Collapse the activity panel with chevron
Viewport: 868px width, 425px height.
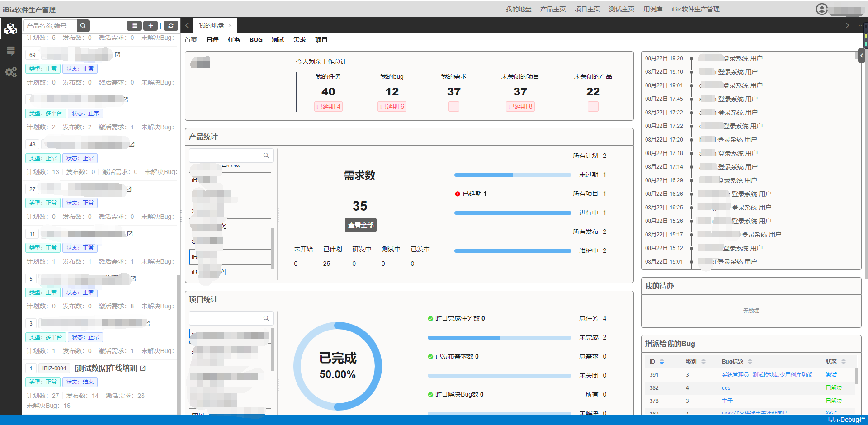click(x=862, y=56)
